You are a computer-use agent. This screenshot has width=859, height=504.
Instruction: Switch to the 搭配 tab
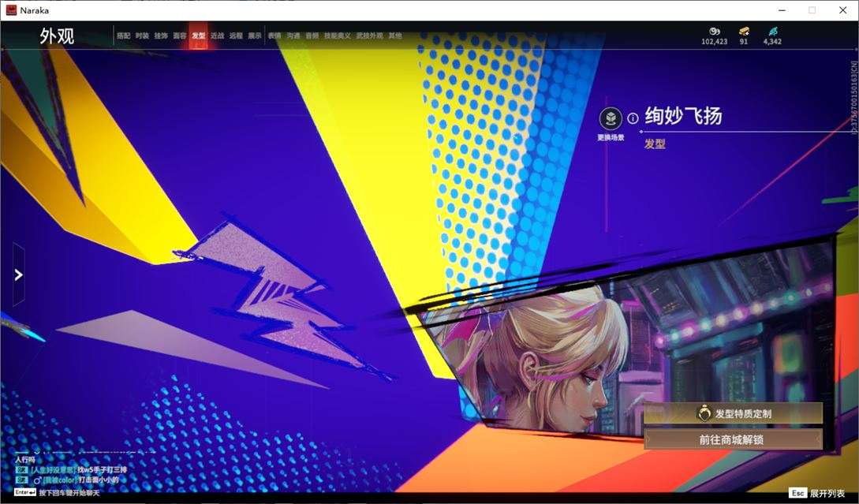click(123, 35)
